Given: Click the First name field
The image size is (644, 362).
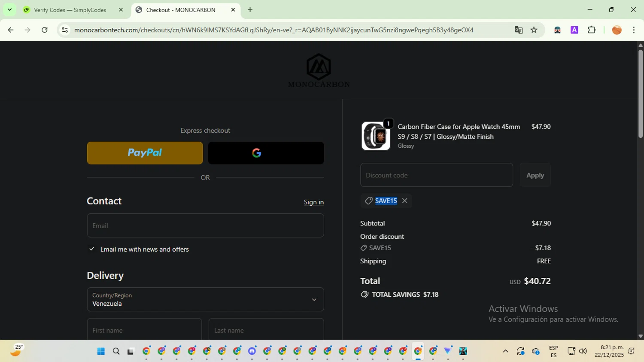Looking at the screenshot, I should [144, 330].
